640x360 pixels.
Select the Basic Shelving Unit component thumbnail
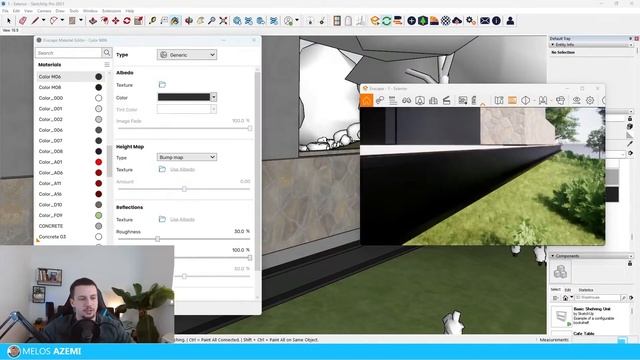click(561, 316)
